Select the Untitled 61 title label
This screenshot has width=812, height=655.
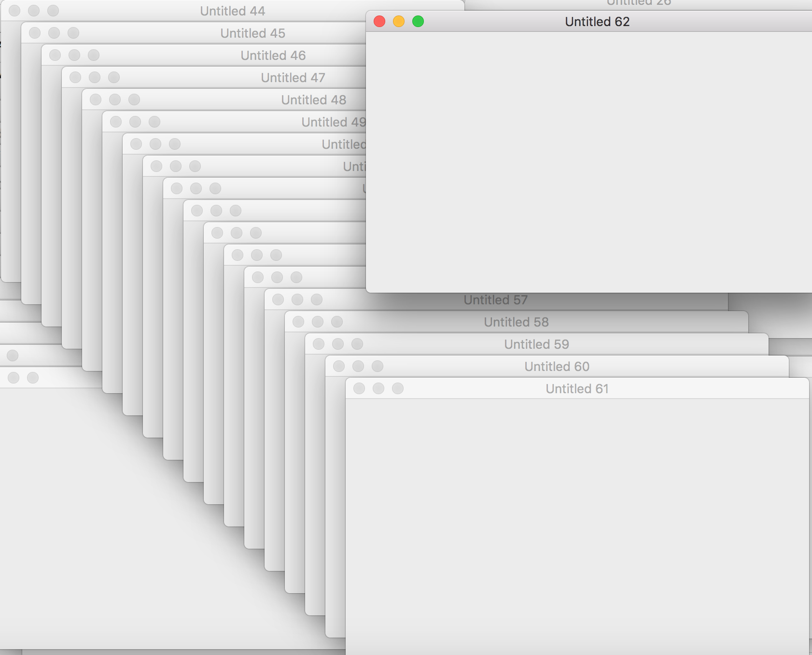pyautogui.click(x=577, y=389)
